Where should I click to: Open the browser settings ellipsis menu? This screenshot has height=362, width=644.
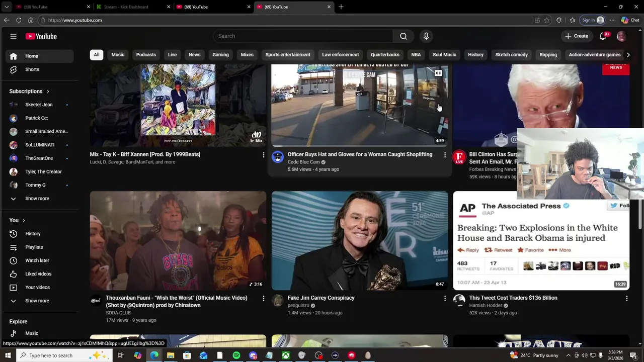(612, 20)
